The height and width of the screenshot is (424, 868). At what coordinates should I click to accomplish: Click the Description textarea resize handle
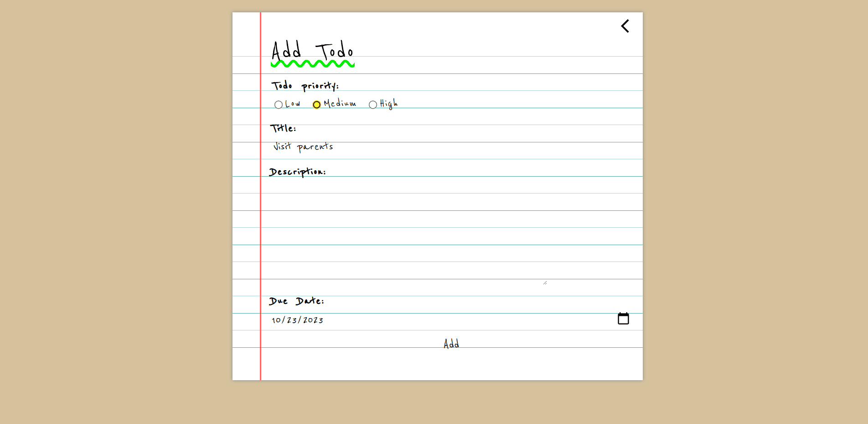click(545, 283)
